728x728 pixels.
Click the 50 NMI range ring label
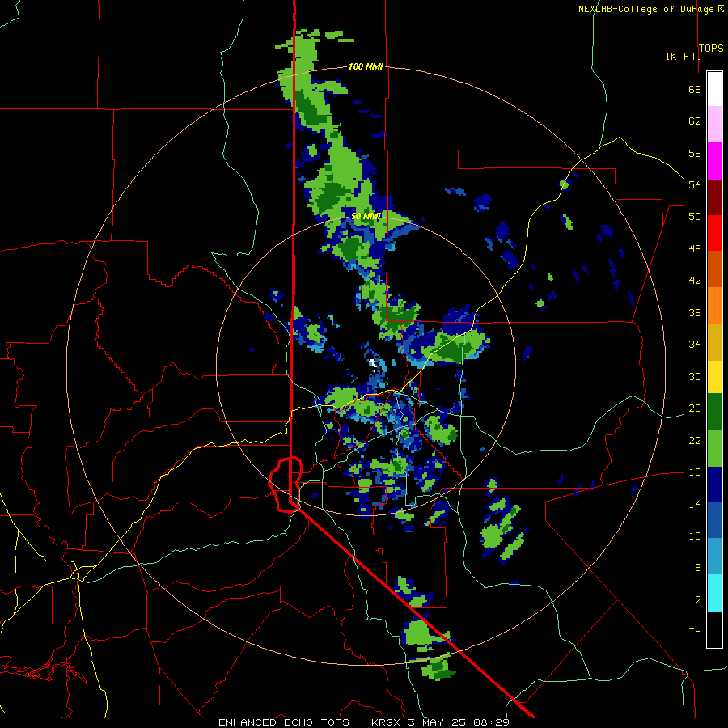pos(366,216)
